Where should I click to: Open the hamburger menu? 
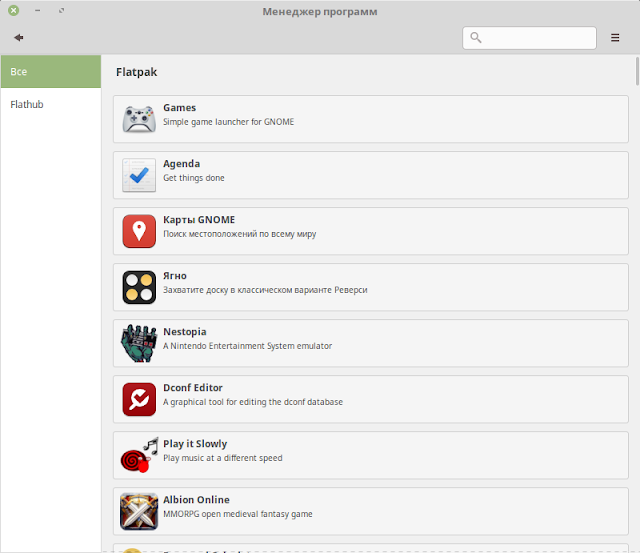click(615, 38)
